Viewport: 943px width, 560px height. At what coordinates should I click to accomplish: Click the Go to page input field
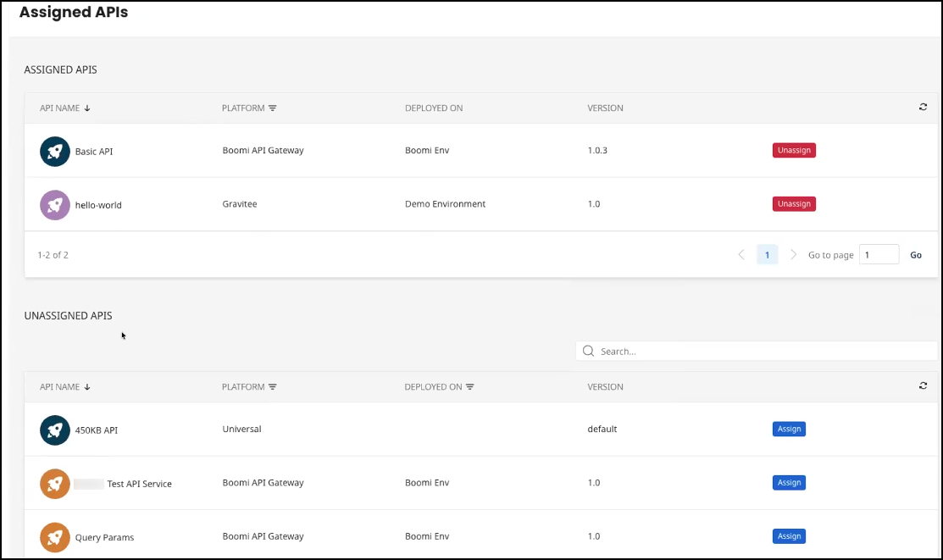pyautogui.click(x=879, y=254)
